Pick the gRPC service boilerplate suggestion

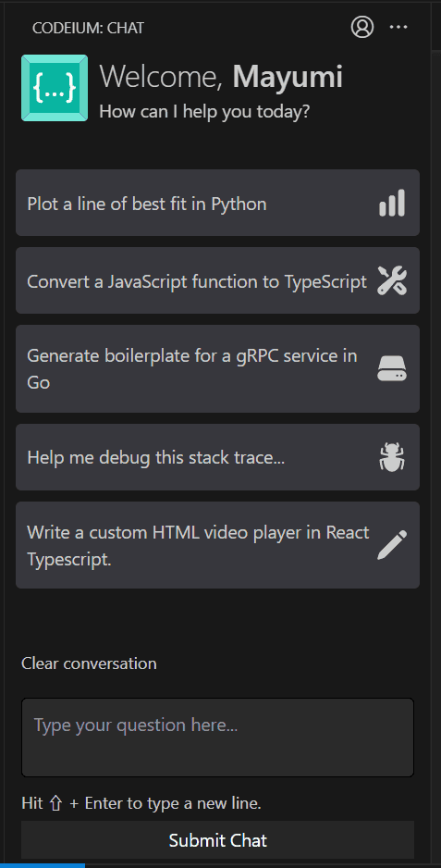[217, 368]
